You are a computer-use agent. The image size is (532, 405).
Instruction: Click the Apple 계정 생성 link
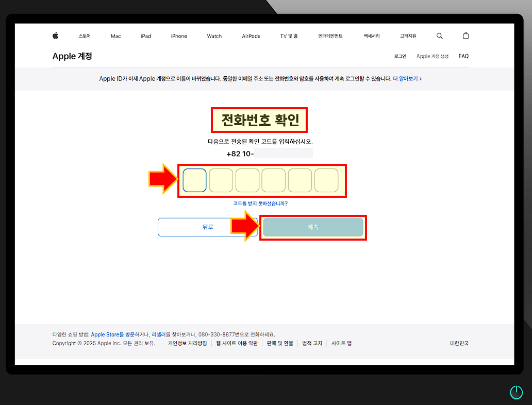(432, 56)
